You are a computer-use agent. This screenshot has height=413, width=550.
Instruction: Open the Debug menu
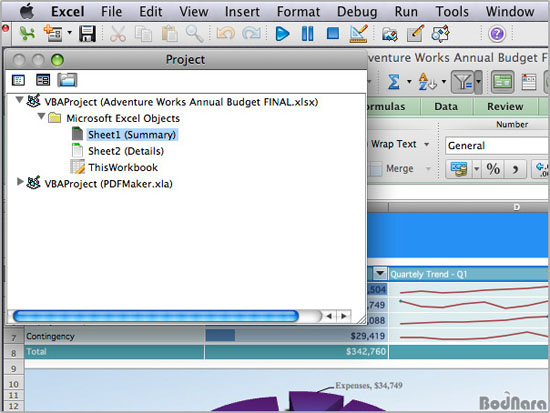tap(357, 12)
